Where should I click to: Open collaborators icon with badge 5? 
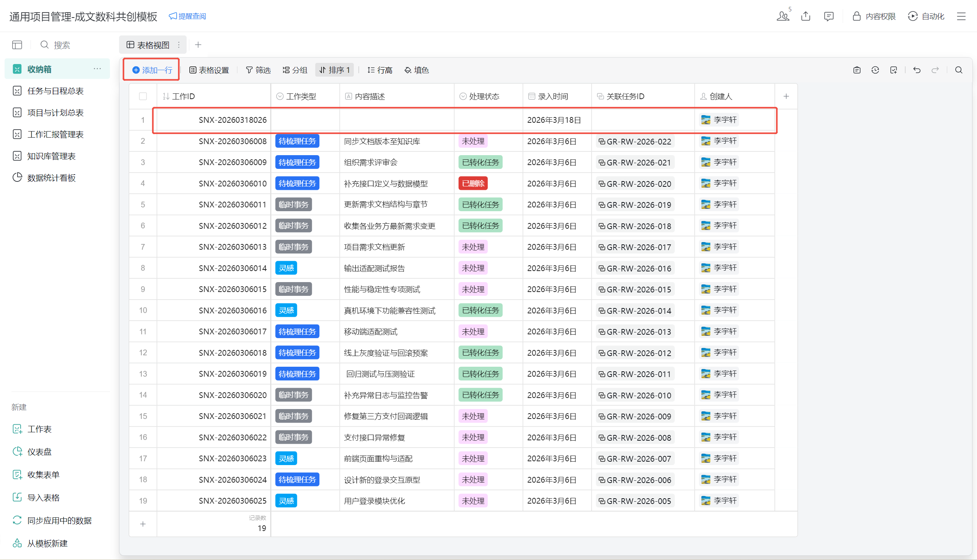(x=783, y=16)
